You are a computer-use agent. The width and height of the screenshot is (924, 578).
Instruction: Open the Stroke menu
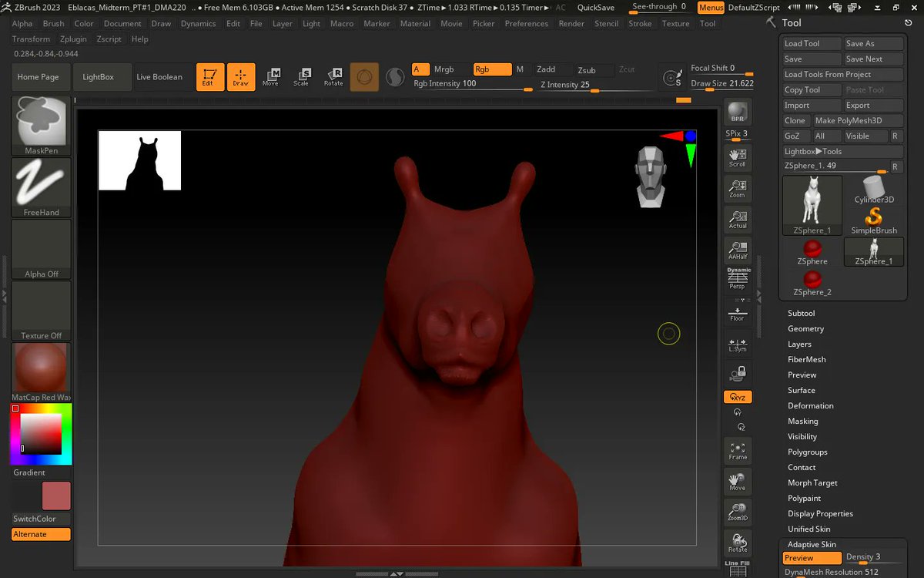(640, 23)
